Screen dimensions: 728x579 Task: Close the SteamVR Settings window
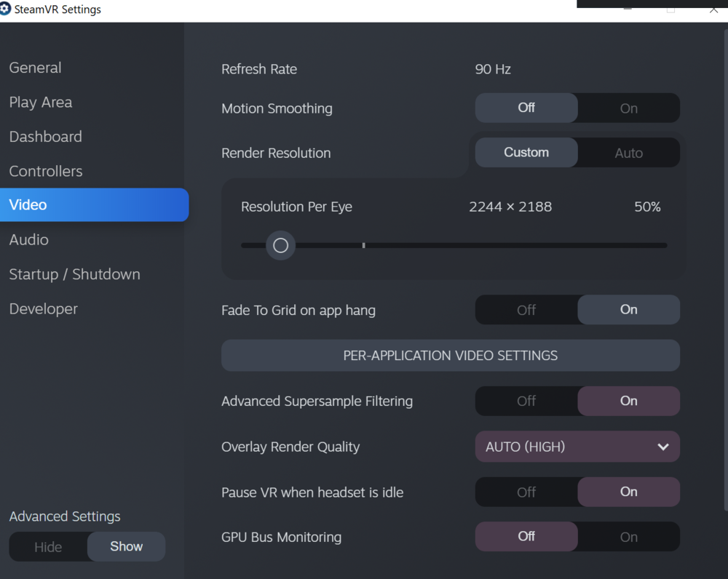pos(713,9)
